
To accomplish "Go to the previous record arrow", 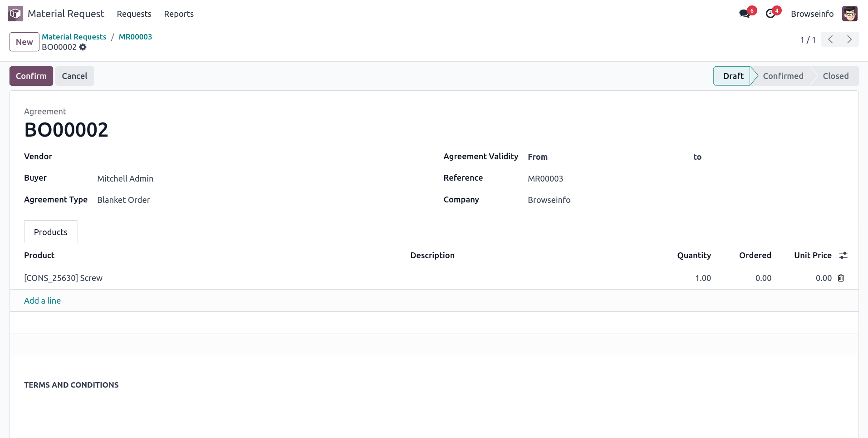I will [x=830, y=39].
